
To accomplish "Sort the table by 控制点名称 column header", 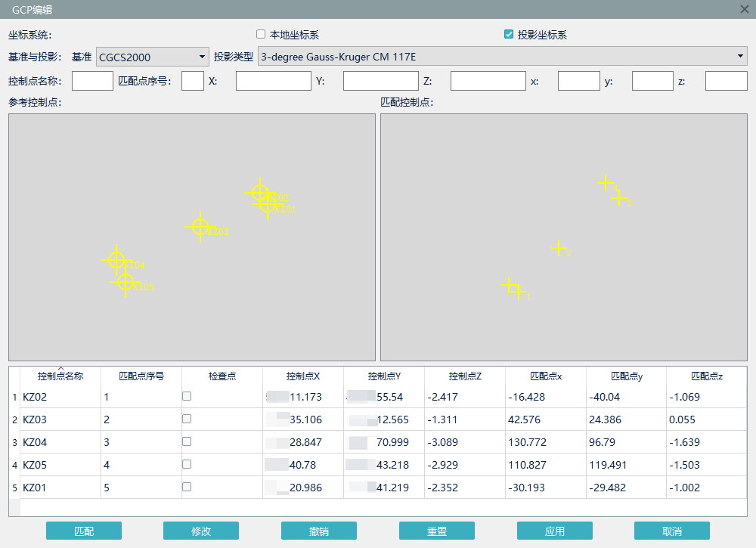I will pos(60,376).
